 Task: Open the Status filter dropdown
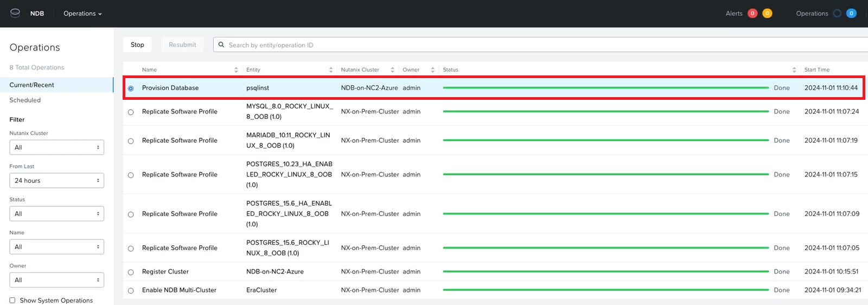(56, 213)
